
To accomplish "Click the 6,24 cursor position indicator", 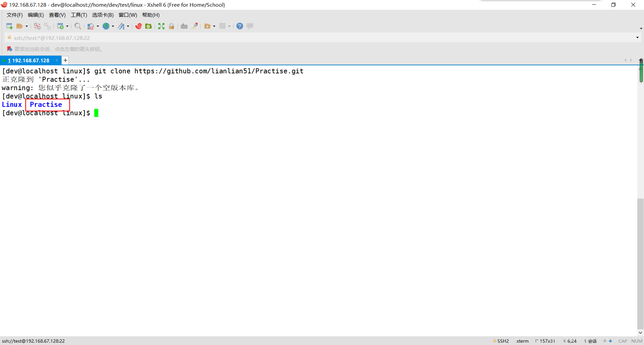I will pyautogui.click(x=570, y=341).
